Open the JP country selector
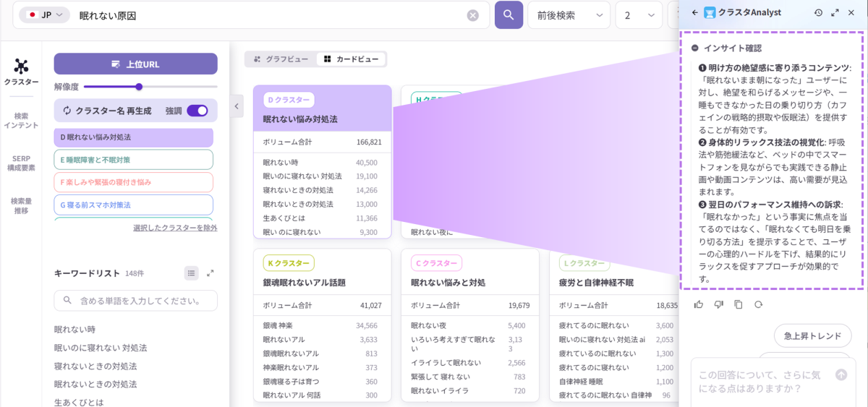The image size is (868, 407). coord(45,15)
